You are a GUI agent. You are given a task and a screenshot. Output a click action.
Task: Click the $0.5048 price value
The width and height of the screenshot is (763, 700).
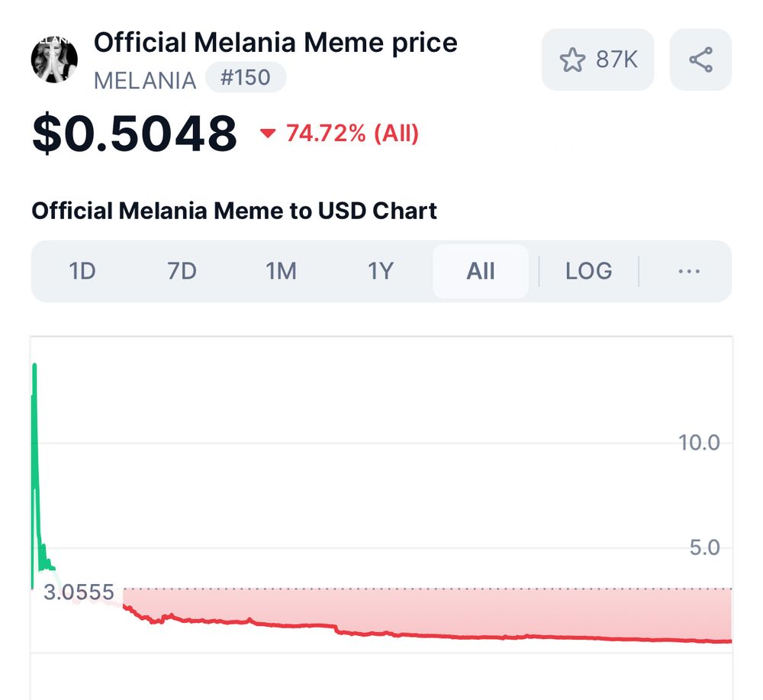[x=134, y=134]
